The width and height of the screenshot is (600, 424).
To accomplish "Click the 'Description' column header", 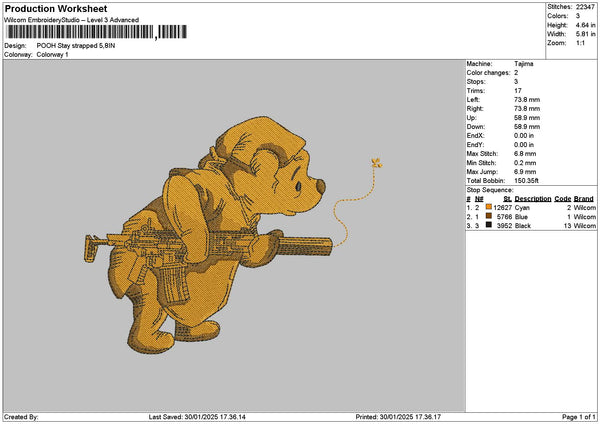I will point(533,199).
